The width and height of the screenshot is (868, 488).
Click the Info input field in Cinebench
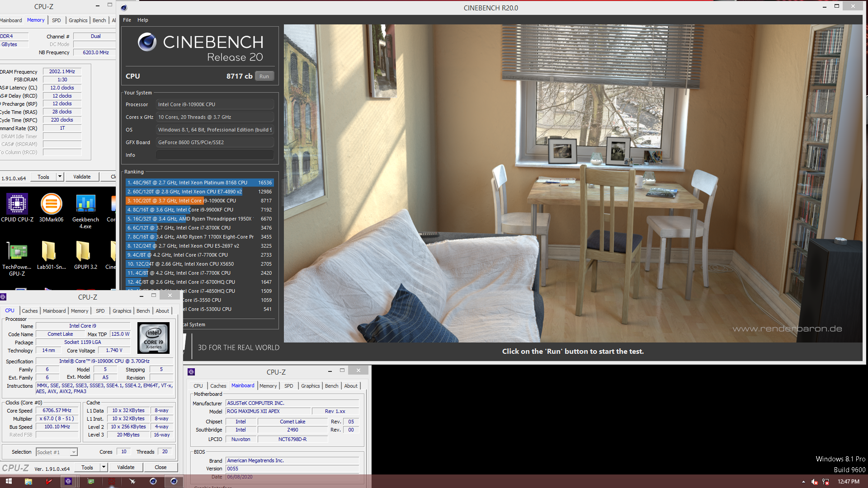coord(215,155)
